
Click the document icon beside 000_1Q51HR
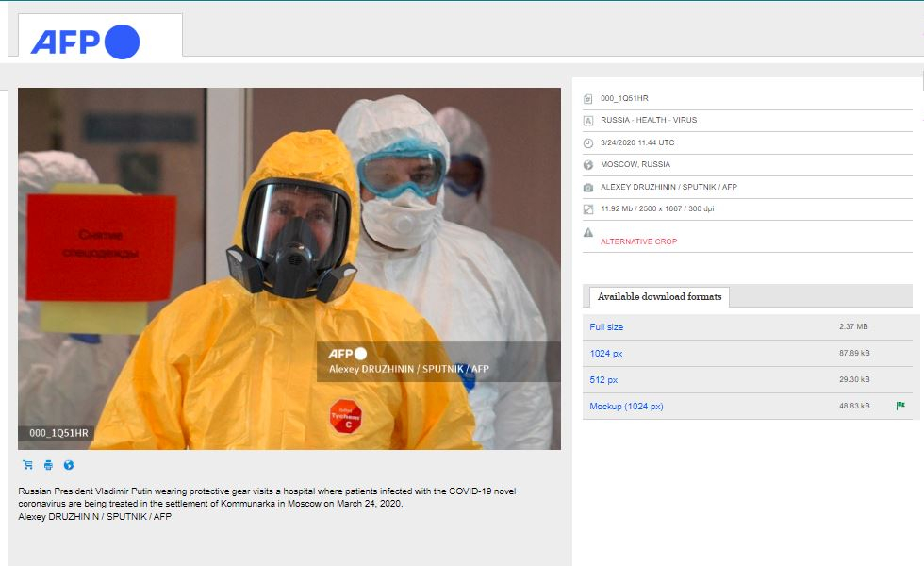click(x=588, y=98)
